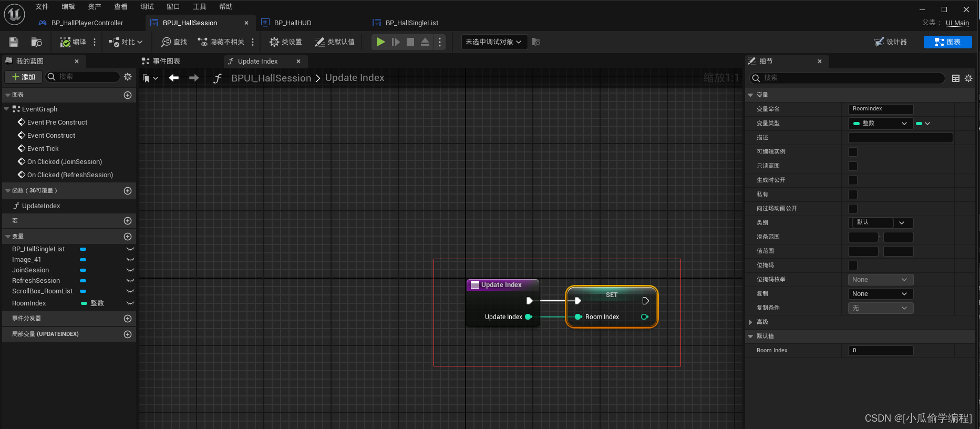Screen dimensions: 980x429
Task: Toggle 只读蓝图 blueprint read only checkbox
Action: [853, 166]
